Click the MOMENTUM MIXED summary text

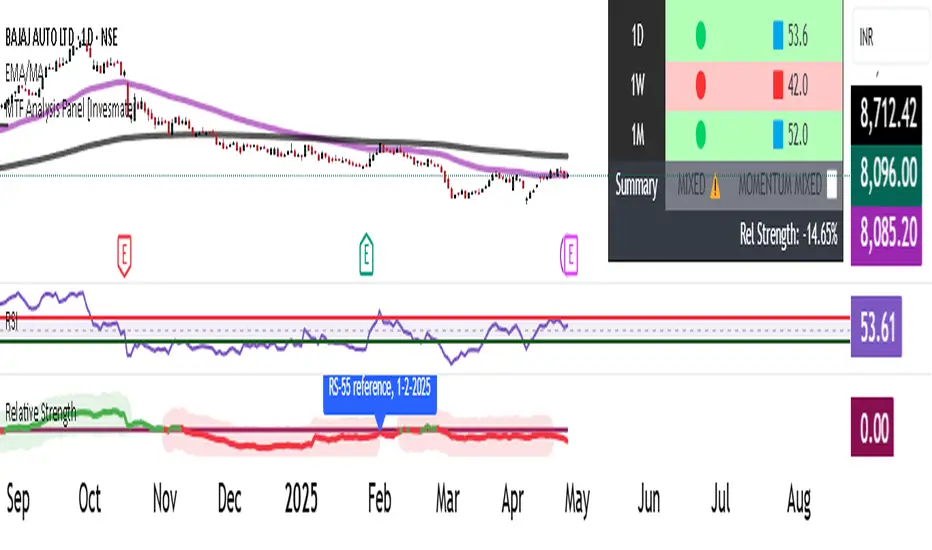(x=780, y=185)
